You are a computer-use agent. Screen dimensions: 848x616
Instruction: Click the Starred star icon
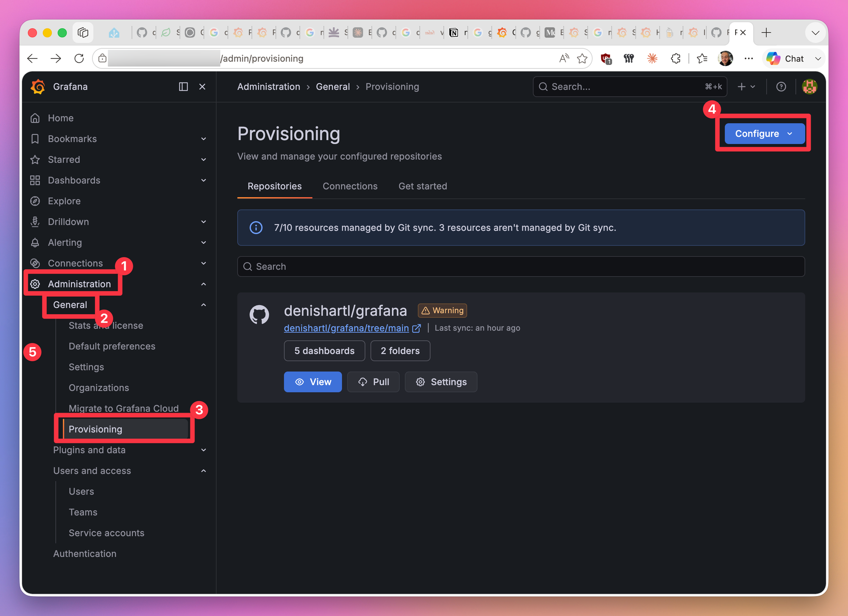point(35,159)
